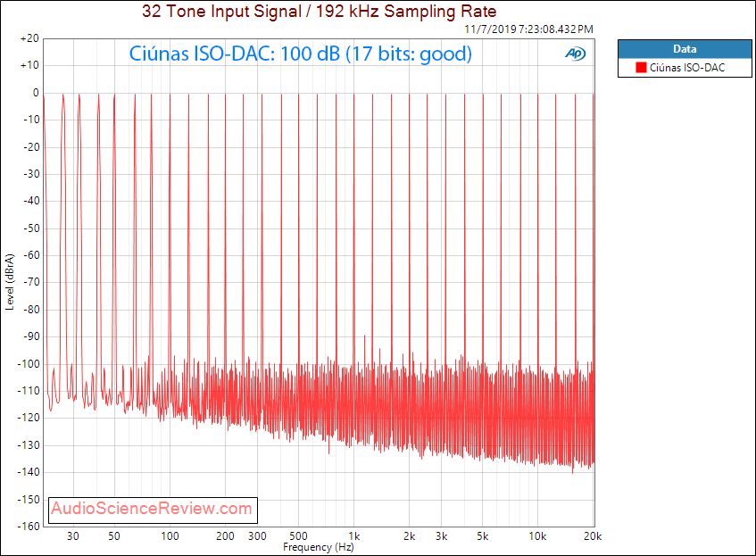Screen dimensions: 756x556
Task: Click the -150 tick on the level axis
Action: pos(29,500)
